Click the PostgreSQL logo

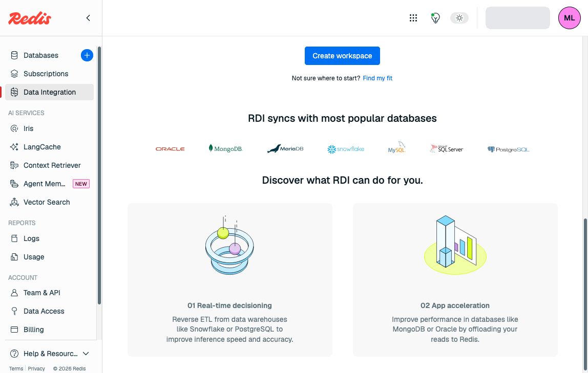509,149
